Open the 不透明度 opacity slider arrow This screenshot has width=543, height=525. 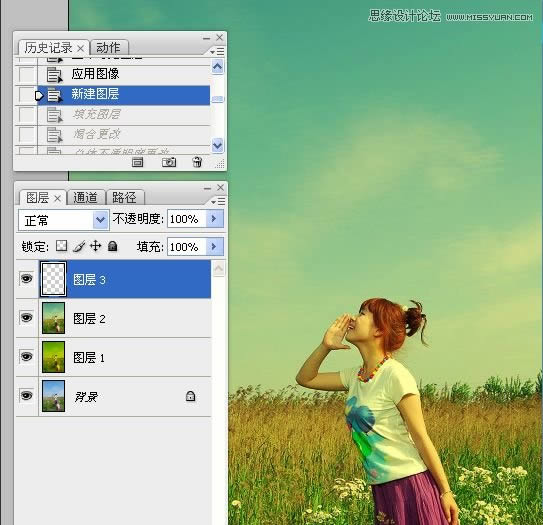point(214,219)
